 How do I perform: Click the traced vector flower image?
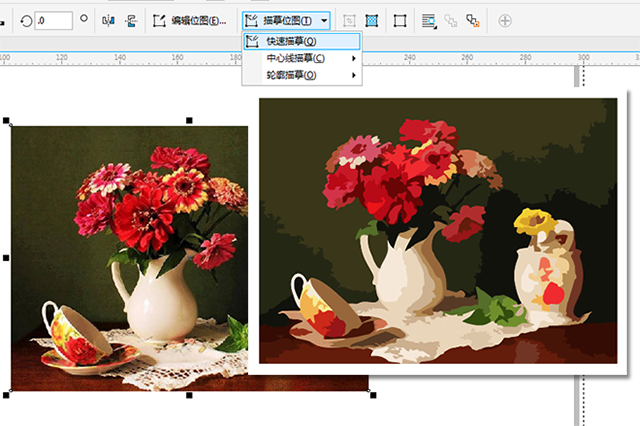438,230
